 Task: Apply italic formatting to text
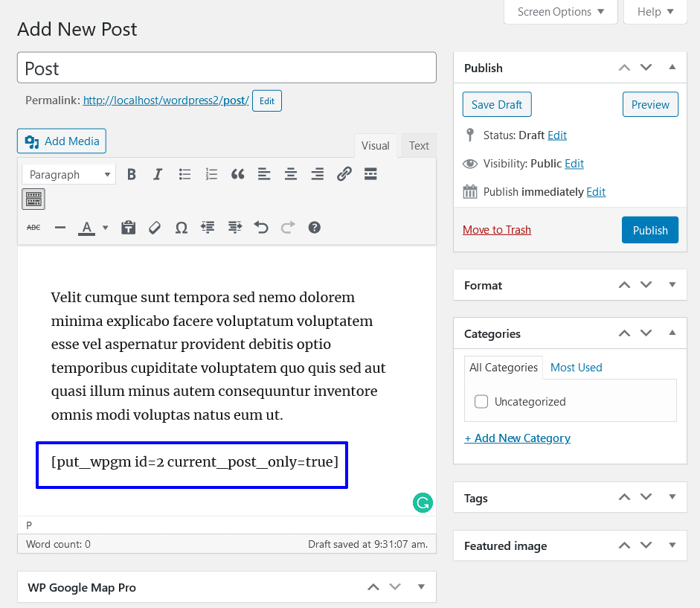click(158, 175)
